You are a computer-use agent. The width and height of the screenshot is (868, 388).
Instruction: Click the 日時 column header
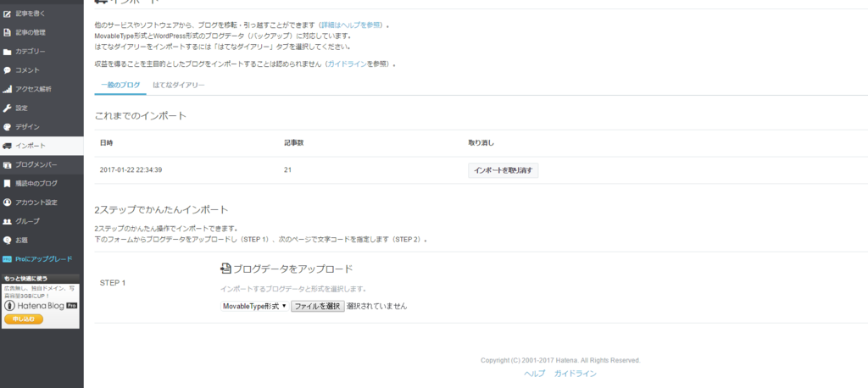(106, 143)
